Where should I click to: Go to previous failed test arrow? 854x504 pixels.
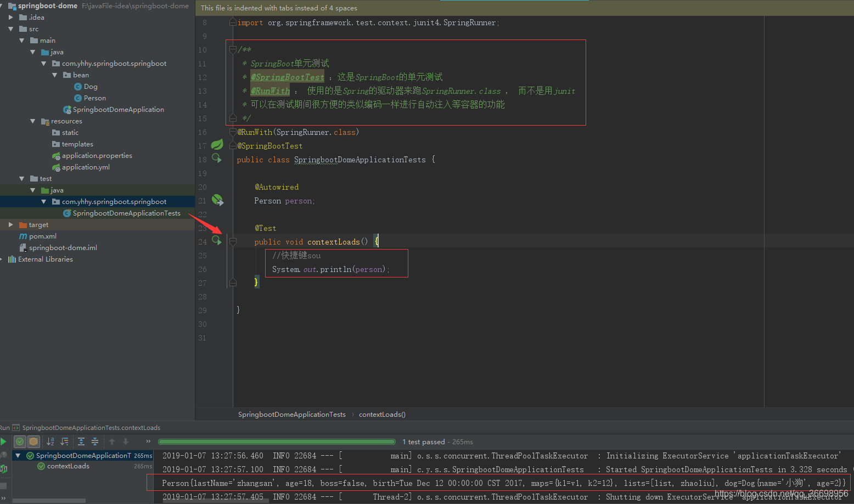tap(112, 441)
